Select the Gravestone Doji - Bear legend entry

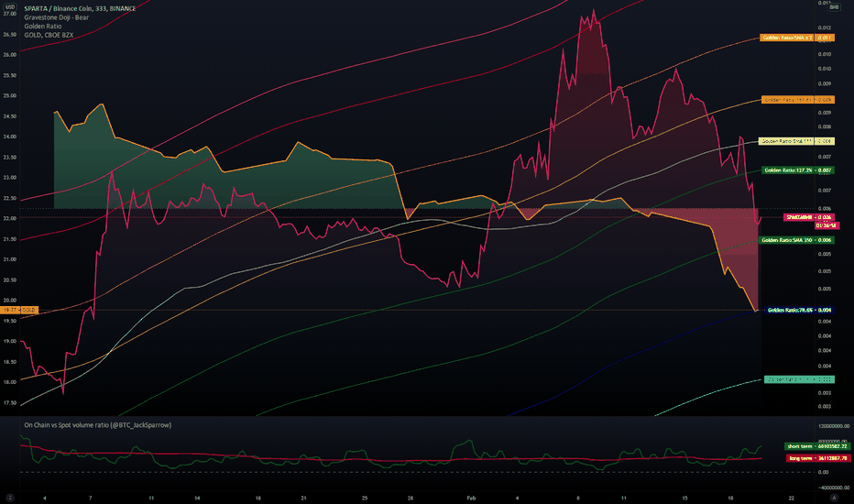(56, 17)
